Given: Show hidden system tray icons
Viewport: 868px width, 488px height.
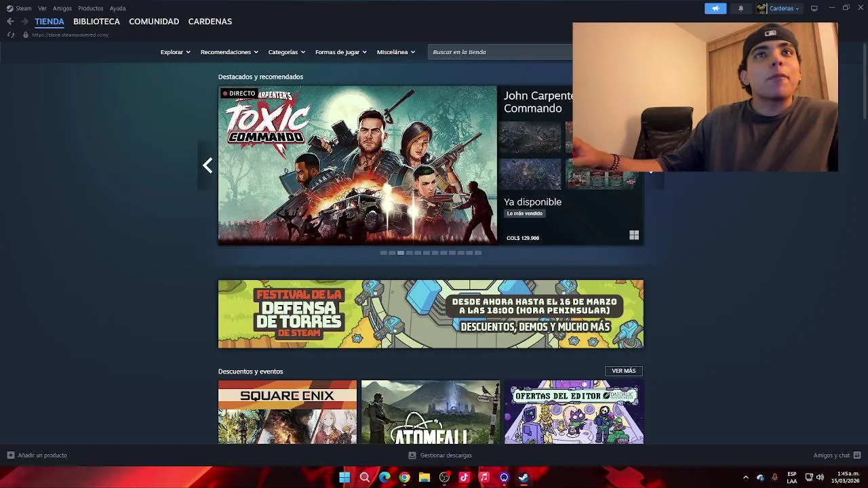Looking at the screenshot, I should pyautogui.click(x=746, y=477).
